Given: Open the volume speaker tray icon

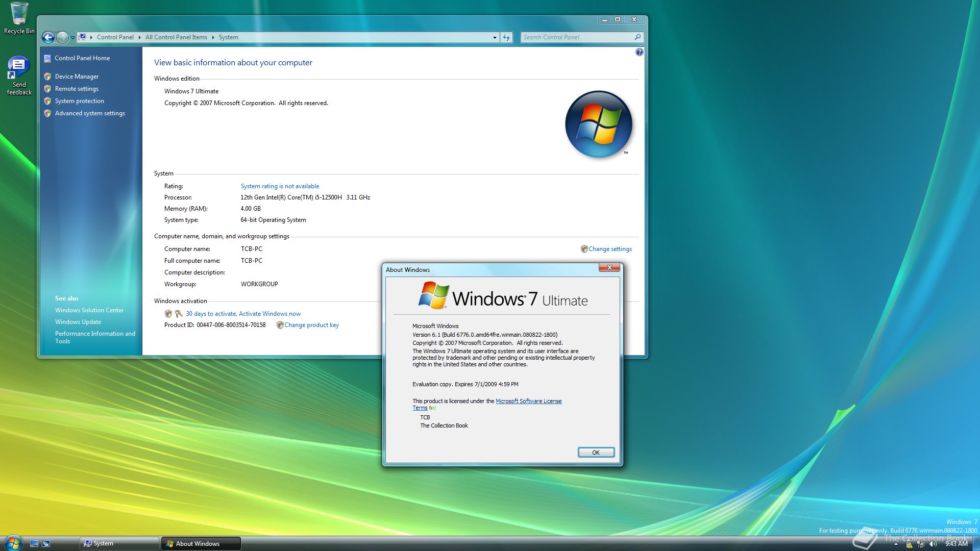Looking at the screenshot, I should [933, 544].
